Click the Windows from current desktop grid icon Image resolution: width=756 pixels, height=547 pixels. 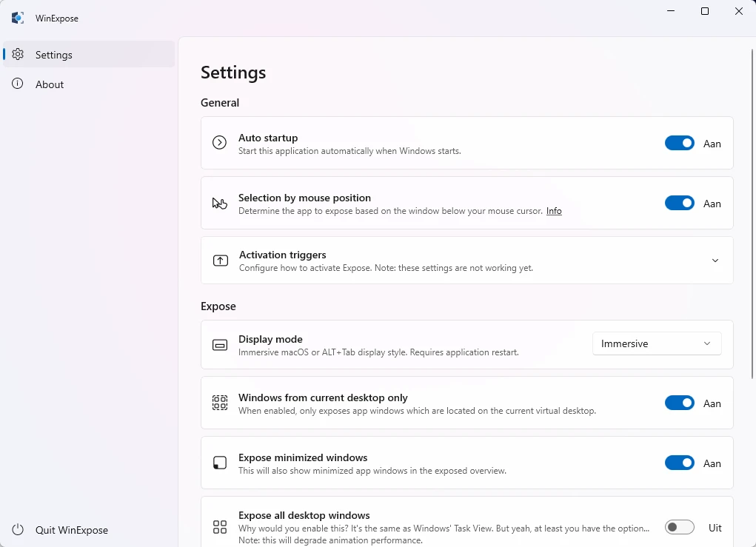click(220, 403)
